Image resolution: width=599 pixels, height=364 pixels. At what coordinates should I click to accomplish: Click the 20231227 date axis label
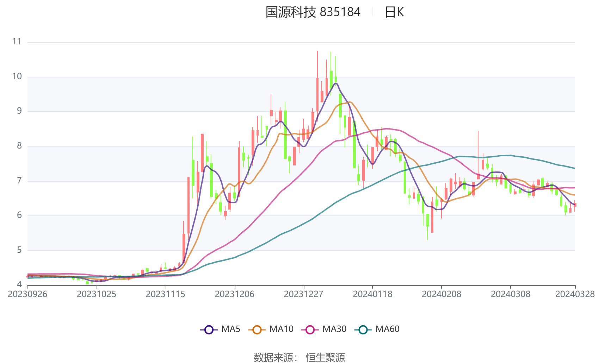303,294
